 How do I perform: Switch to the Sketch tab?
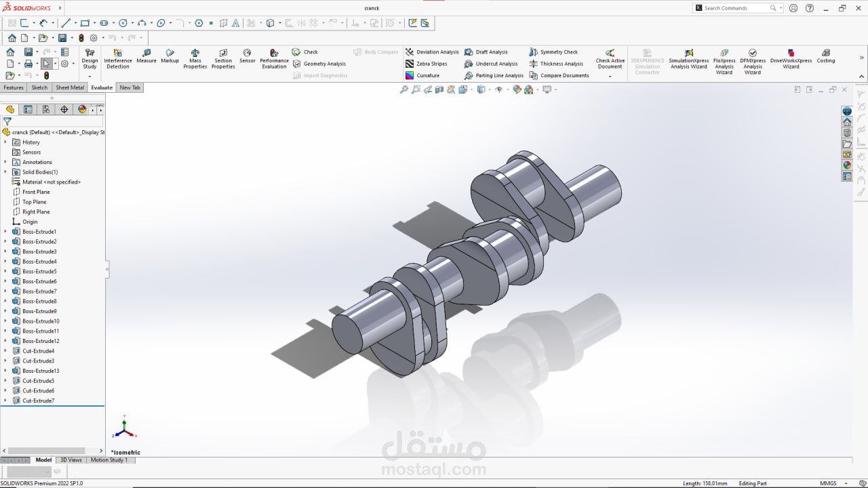click(x=39, y=87)
